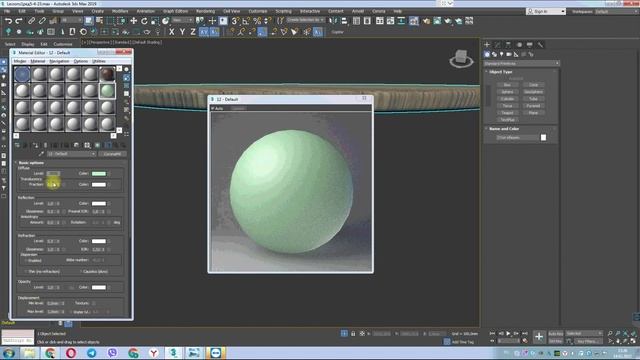Toggle the Displacement Water lvl checkbox
Screen dimensions: 640x360
click(71, 312)
